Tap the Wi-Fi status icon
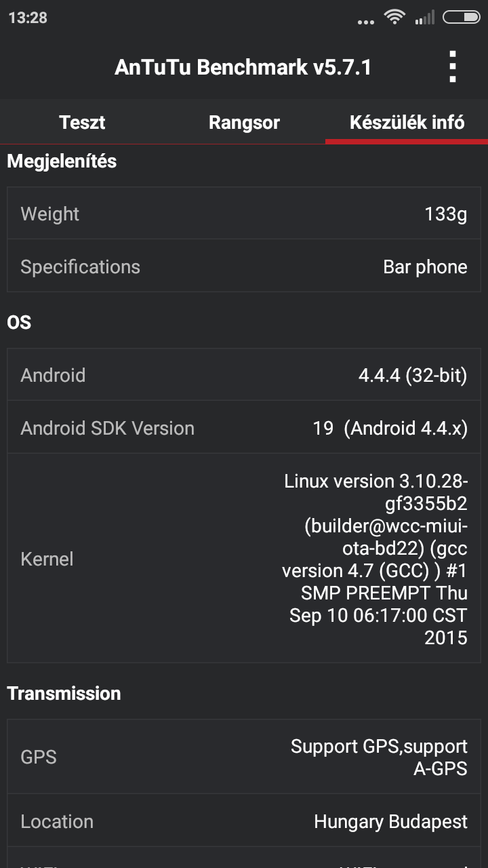The image size is (488, 868). pos(394,18)
